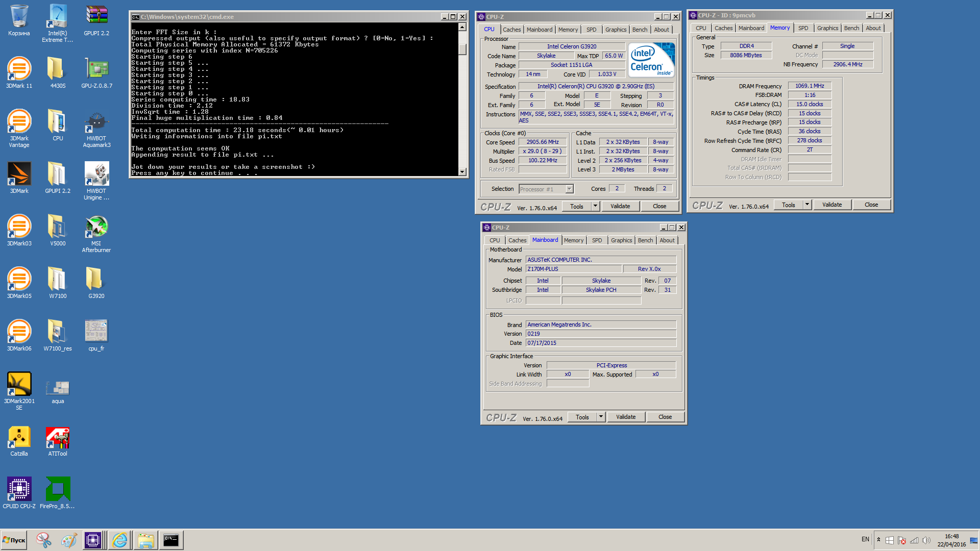Open About tab in CPU-Z Mainboard window
Screen dimensions: 980x551
(x=667, y=240)
